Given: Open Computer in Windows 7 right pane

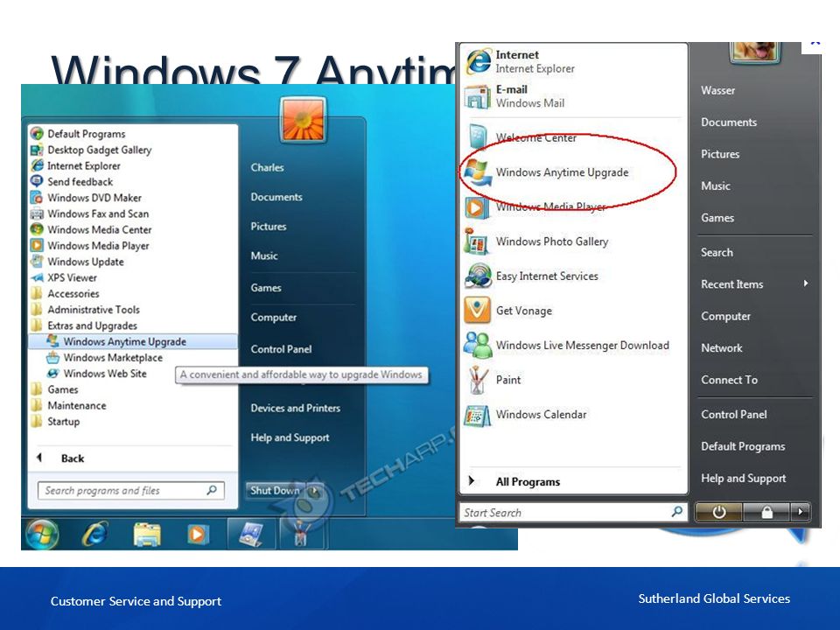Looking at the screenshot, I should (x=273, y=317).
